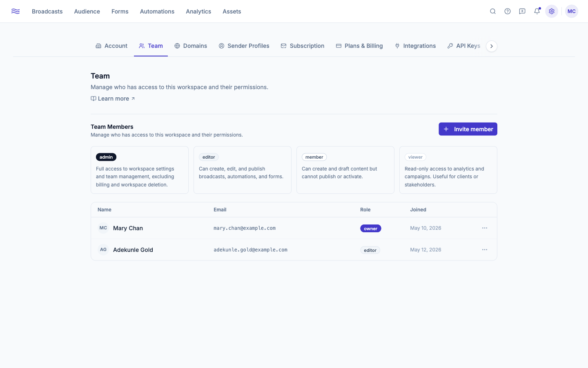Click the Name column header
The width and height of the screenshot is (588, 368).
pyautogui.click(x=105, y=210)
